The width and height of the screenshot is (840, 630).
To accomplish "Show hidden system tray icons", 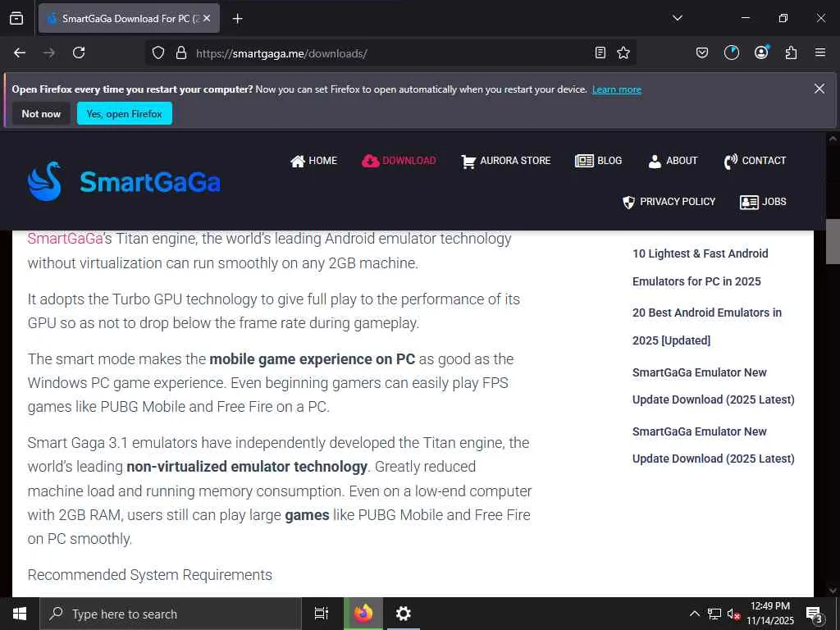I will (x=694, y=614).
